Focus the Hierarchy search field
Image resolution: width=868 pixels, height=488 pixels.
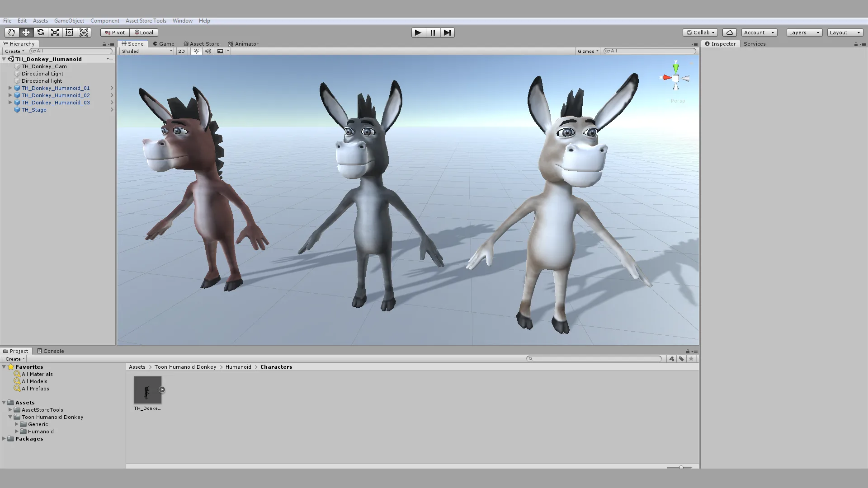tap(71, 51)
